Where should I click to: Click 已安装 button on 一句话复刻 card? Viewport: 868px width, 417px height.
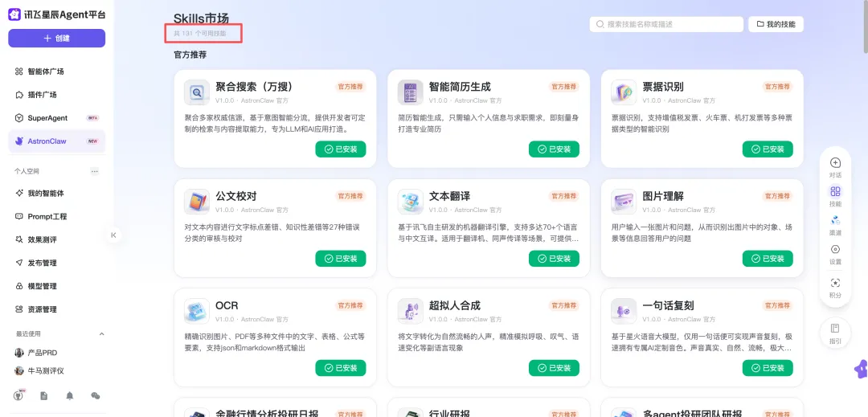[768, 368]
